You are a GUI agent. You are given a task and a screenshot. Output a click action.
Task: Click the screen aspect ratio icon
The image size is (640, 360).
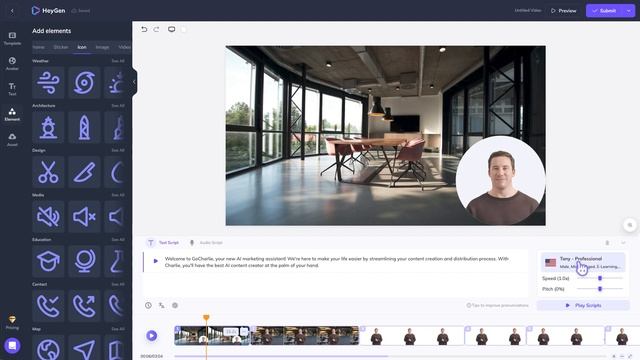[171, 29]
